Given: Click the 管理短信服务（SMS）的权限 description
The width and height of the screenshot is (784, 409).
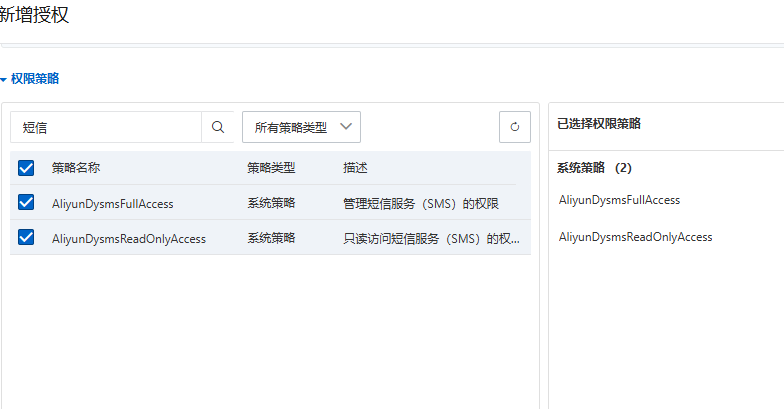Looking at the screenshot, I should (420, 203).
